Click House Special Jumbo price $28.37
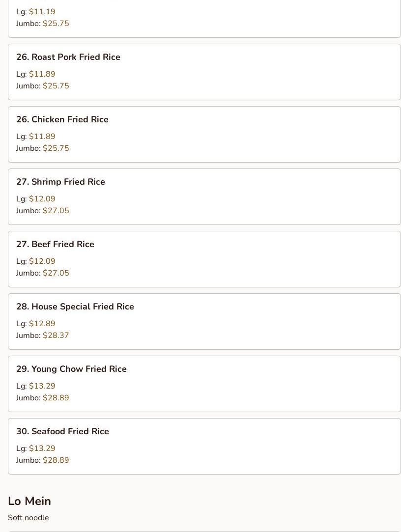 pos(56,336)
